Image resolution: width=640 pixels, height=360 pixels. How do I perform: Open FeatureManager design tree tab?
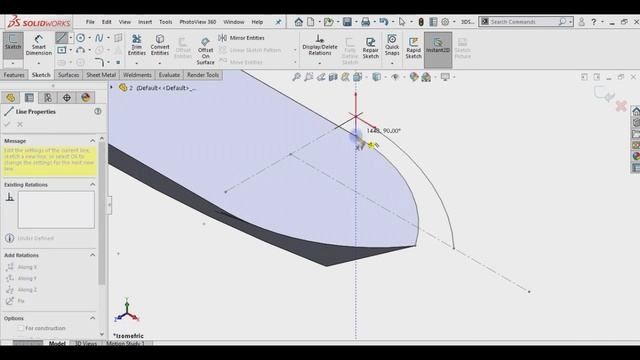[10, 98]
